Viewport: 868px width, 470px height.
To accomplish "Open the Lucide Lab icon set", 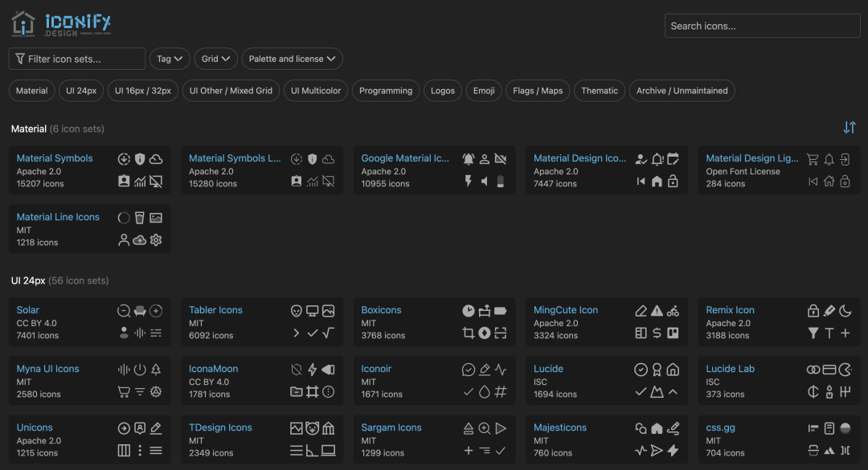I will pos(730,369).
